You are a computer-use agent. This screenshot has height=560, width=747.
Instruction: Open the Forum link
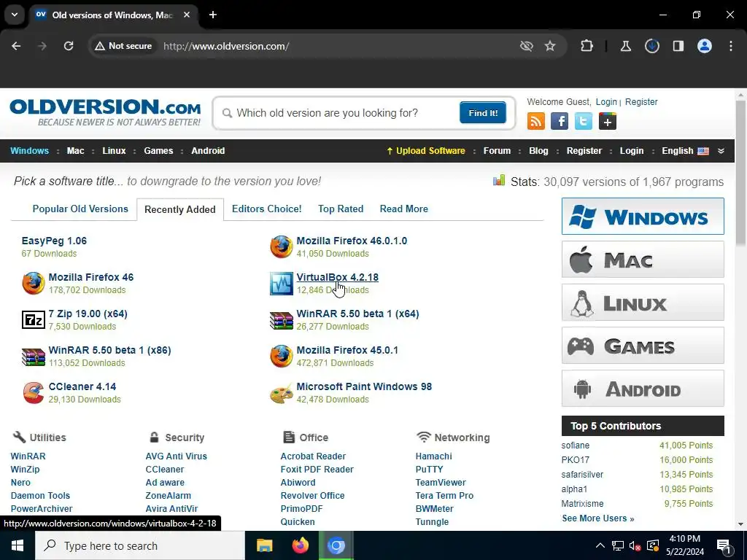pos(497,151)
